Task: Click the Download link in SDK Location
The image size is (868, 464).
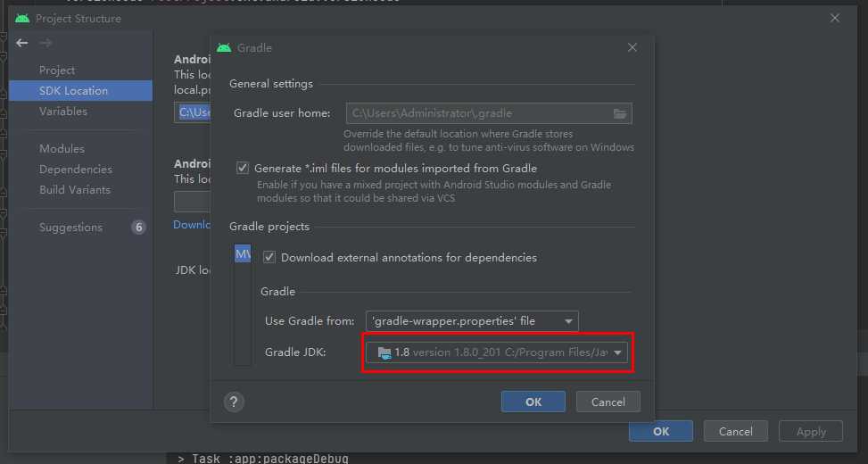Action: pos(192,224)
